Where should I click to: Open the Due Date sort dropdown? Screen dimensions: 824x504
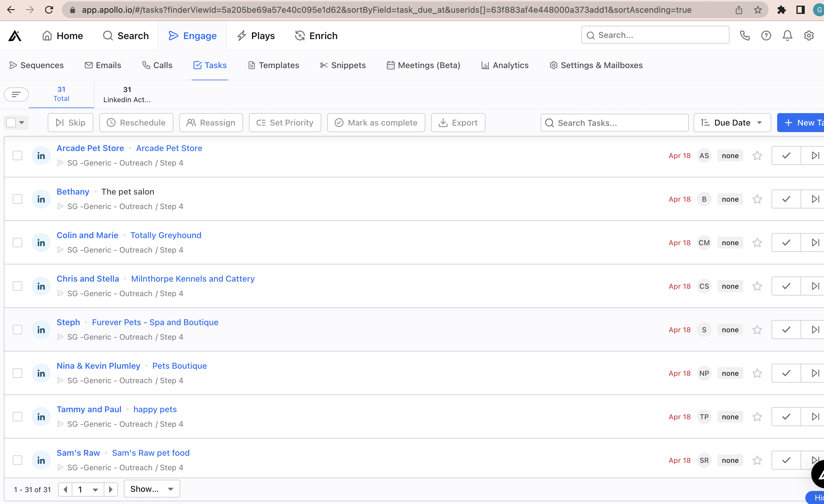732,123
